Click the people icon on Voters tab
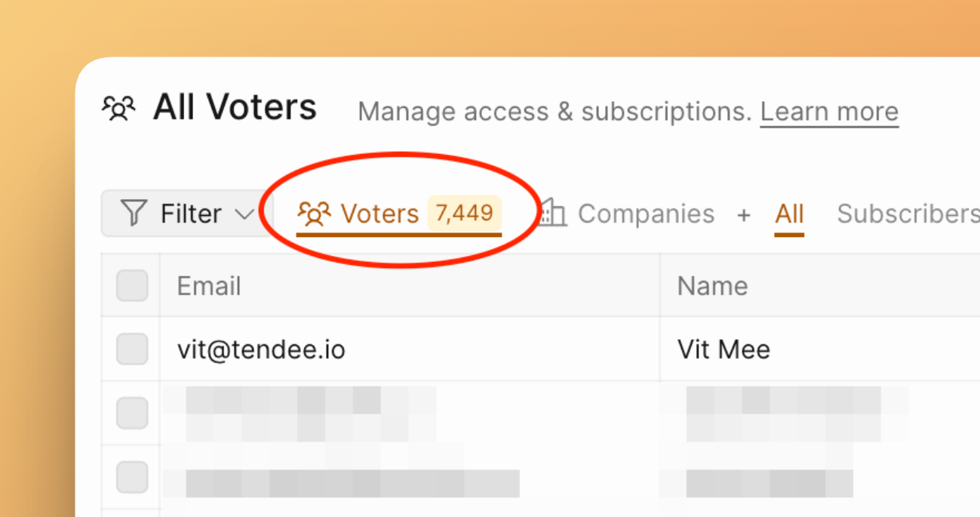This screenshot has height=517, width=980. tap(314, 214)
